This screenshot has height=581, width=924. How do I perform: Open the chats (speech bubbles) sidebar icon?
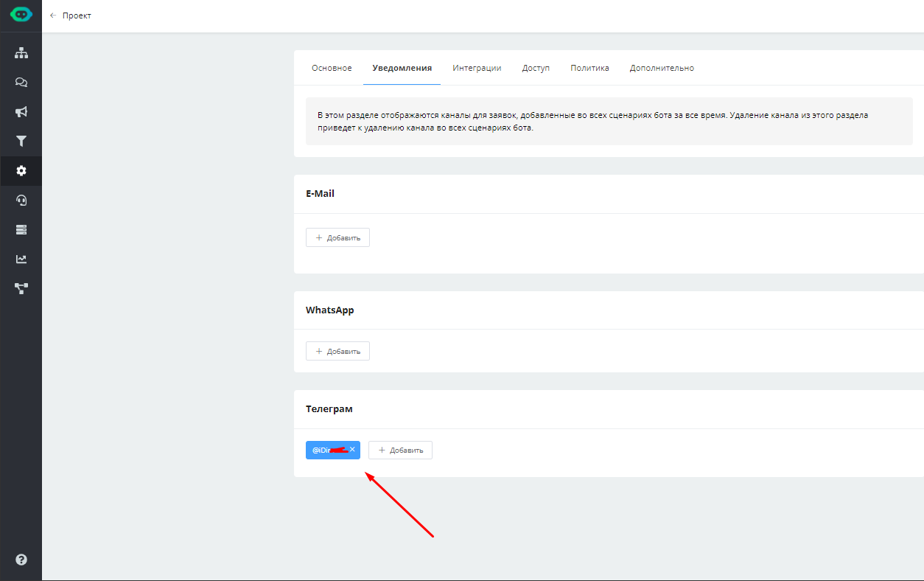pyautogui.click(x=21, y=83)
